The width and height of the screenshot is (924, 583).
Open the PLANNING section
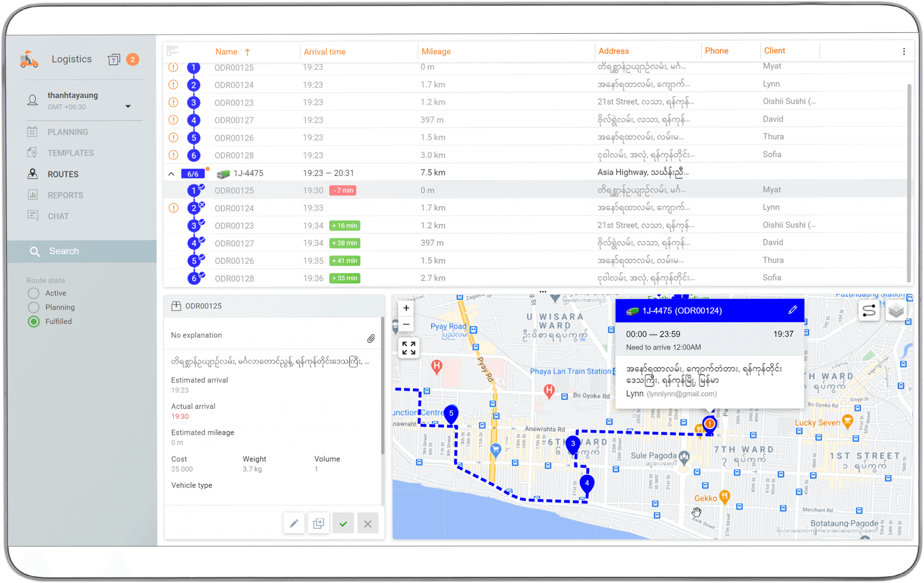(x=68, y=132)
